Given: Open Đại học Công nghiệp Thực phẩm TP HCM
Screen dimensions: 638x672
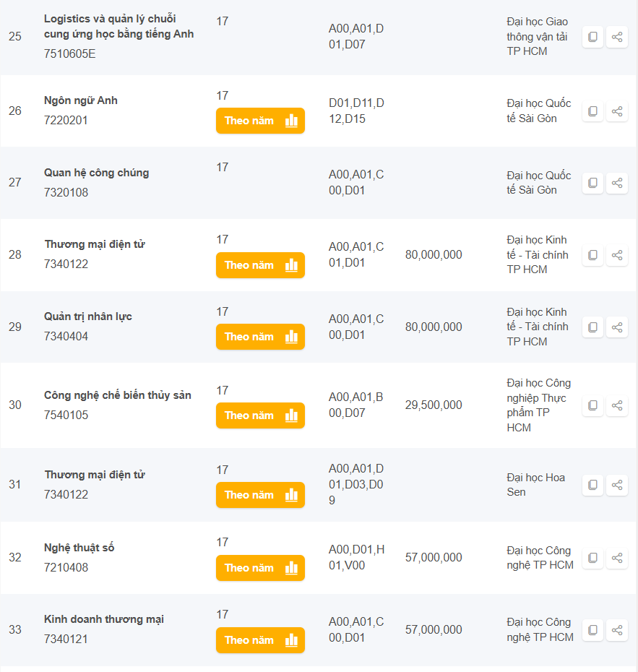Looking at the screenshot, I should click(x=538, y=405).
